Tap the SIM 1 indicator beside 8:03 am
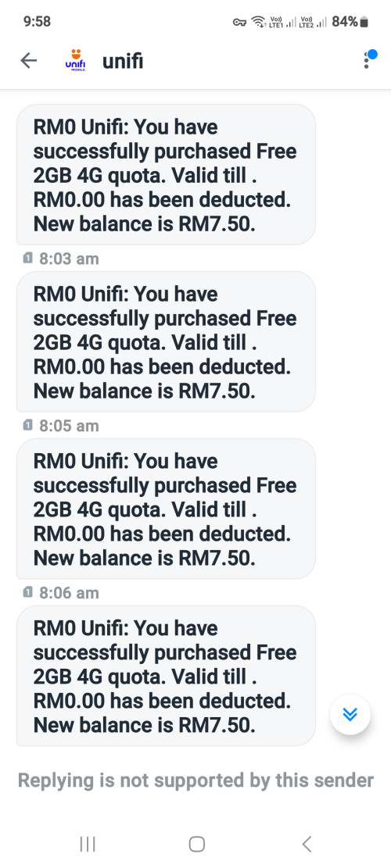The image size is (391, 868). (27, 258)
